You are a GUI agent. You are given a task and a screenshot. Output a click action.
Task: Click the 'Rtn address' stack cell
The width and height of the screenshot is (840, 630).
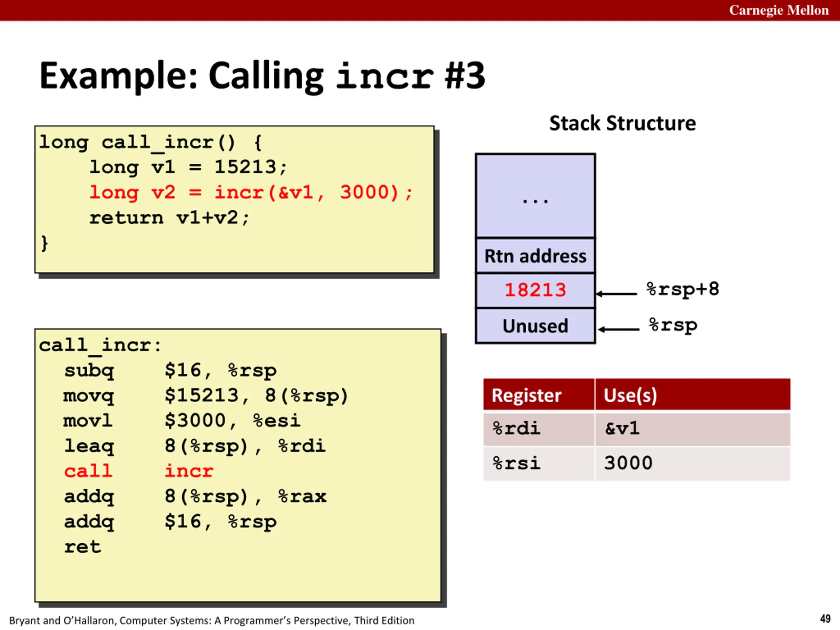click(x=535, y=256)
